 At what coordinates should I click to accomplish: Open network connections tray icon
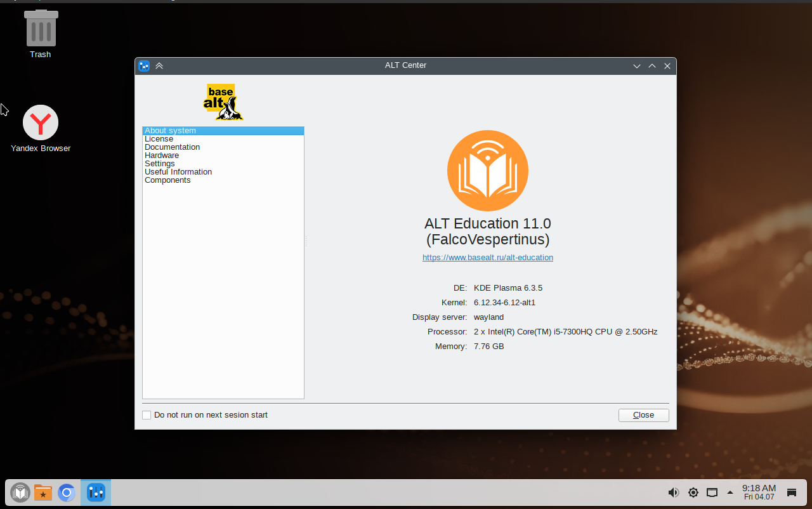[x=712, y=492]
